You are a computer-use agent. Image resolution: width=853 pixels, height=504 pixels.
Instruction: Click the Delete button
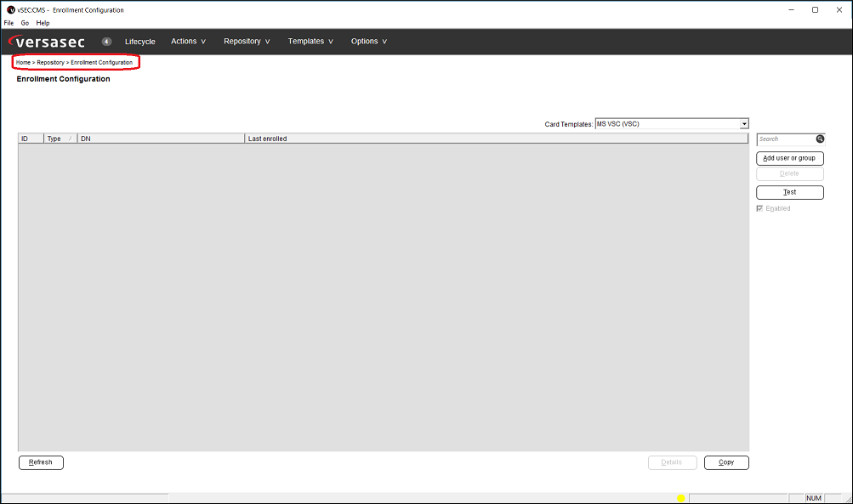pos(790,174)
